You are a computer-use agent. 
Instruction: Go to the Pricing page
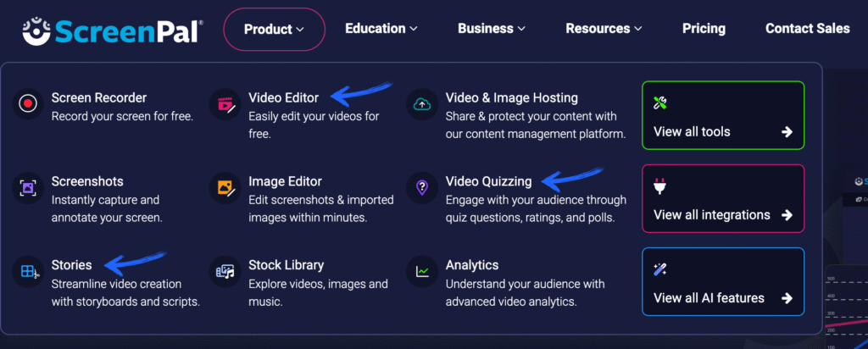coord(704,29)
